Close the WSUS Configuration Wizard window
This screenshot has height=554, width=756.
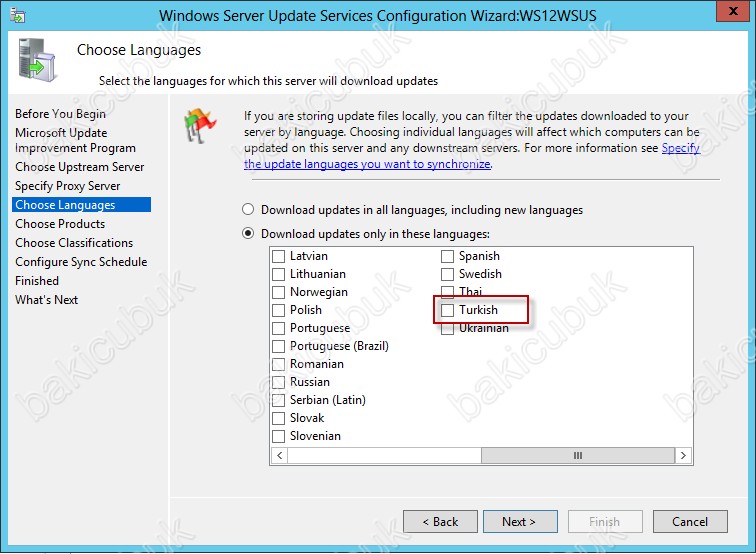tap(733, 11)
